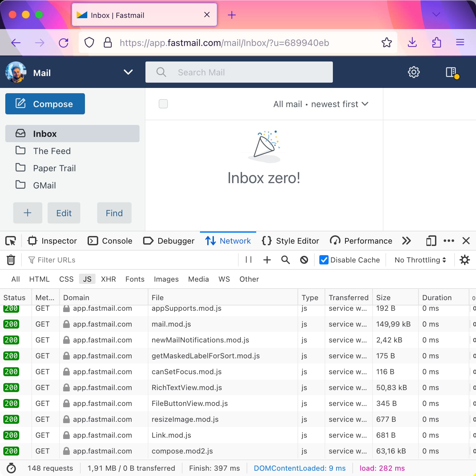The image size is (476, 476).
Task: Click the Compose button
Action: 45,104
